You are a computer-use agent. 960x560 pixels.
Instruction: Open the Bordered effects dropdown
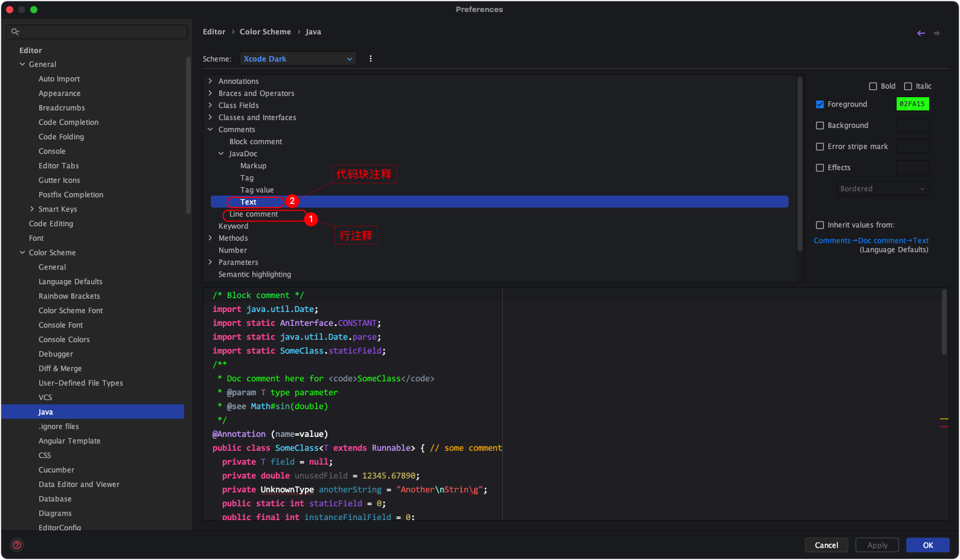883,189
